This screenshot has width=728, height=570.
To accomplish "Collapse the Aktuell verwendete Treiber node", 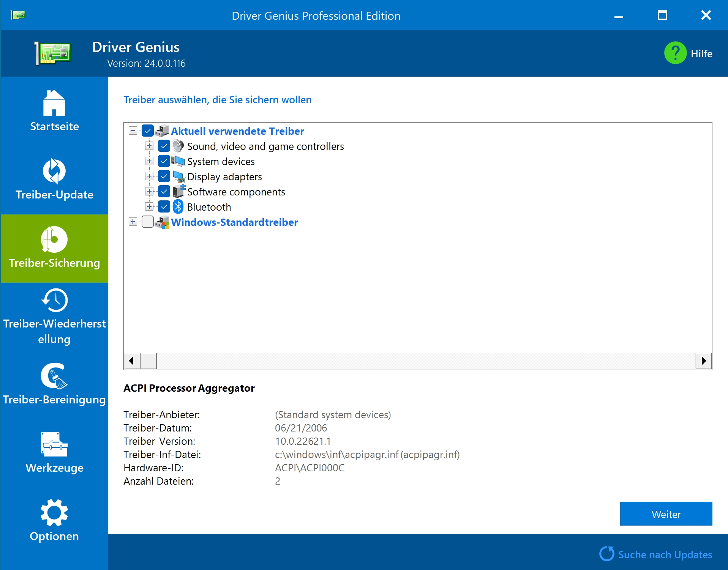I will click(133, 131).
